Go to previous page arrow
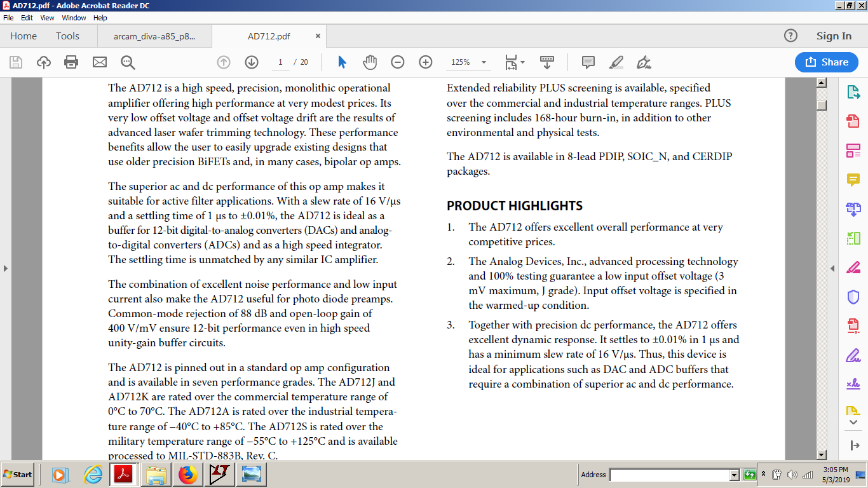Screen dimensions: 868x488 (224, 62)
